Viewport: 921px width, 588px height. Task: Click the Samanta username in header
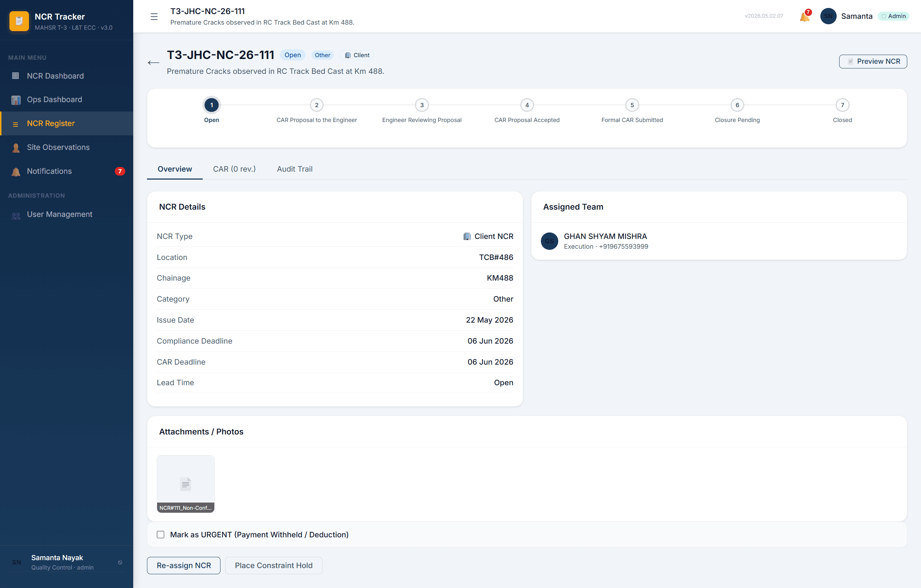[x=857, y=16]
